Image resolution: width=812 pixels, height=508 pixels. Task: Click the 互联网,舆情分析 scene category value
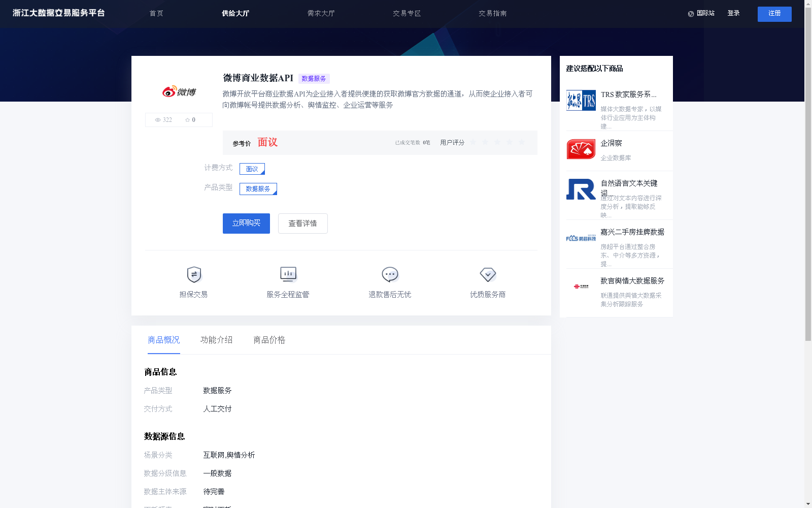(229, 455)
